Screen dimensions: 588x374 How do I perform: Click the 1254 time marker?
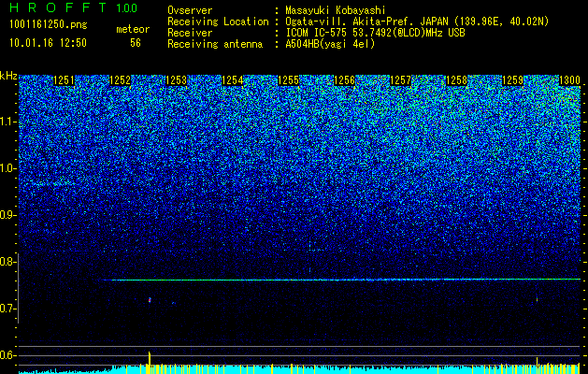point(232,80)
